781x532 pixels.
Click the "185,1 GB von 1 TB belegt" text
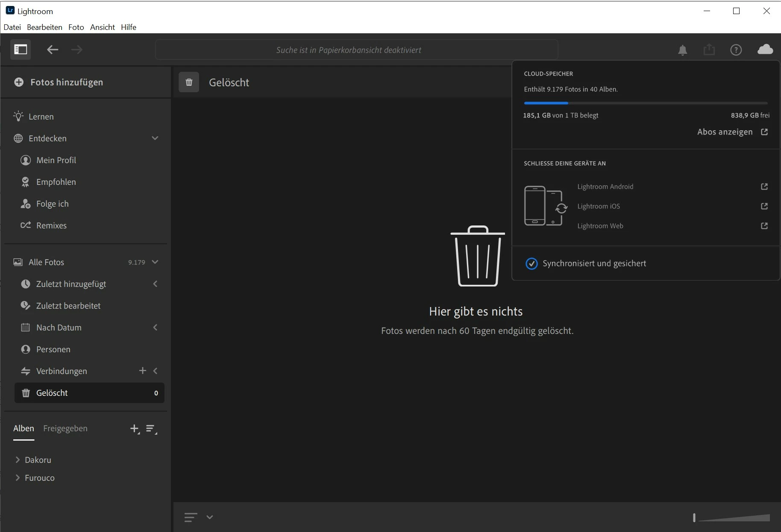point(561,115)
